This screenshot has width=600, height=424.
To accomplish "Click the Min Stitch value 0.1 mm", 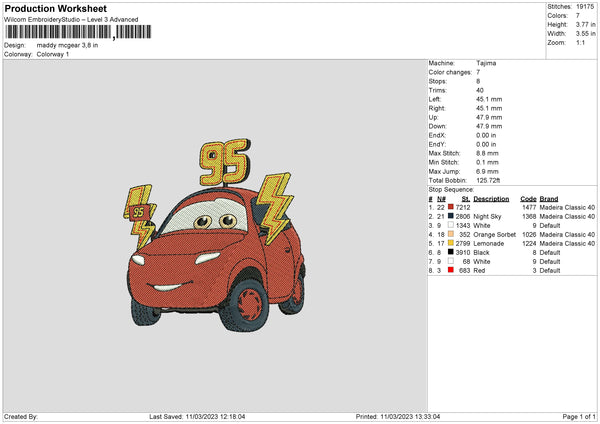I will (x=488, y=162).
